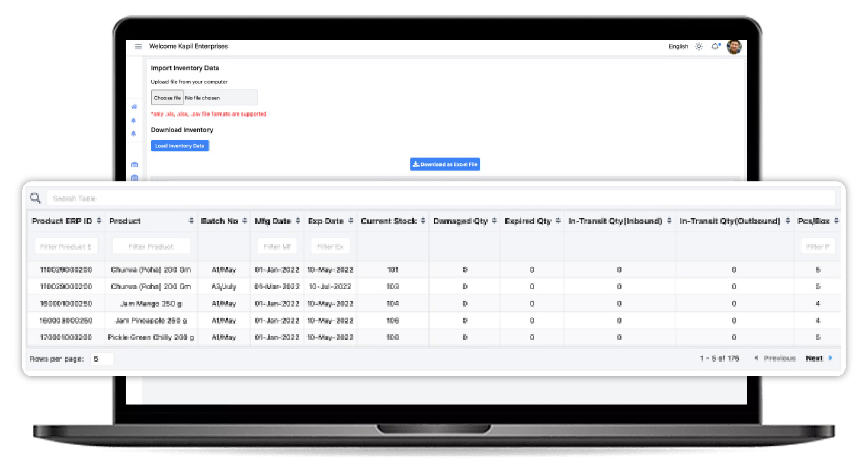868x466 pixels.
Task: Click the Load Inventory Data button
Action: tap(180, 146)
